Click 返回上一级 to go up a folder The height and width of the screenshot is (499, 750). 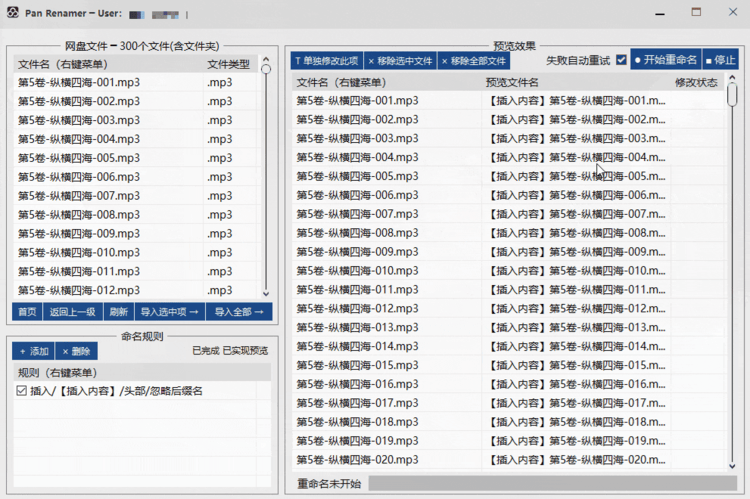[x=73, y=312]
